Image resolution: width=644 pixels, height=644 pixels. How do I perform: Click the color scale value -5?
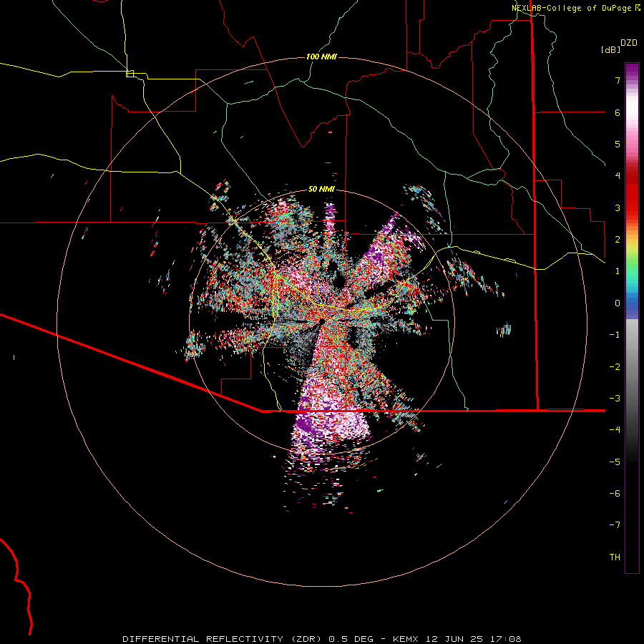pyautogui.click(x=615, y=462)
